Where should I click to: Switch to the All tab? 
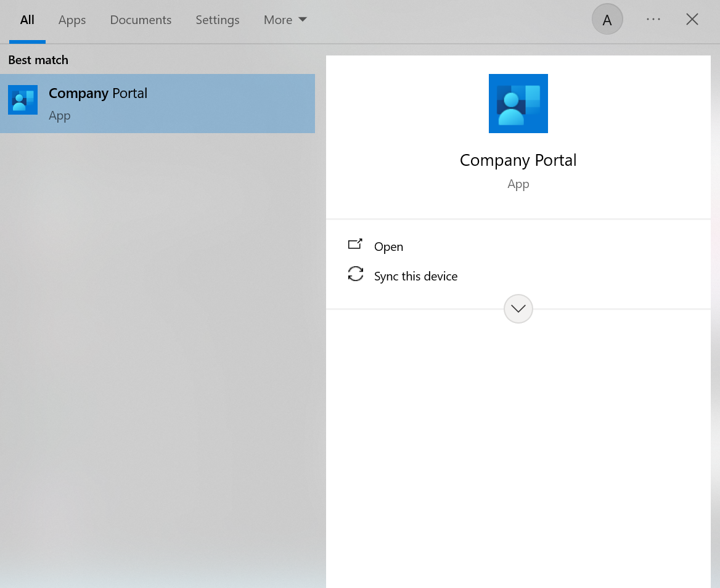pyautogui.click(x=27, y=20)
